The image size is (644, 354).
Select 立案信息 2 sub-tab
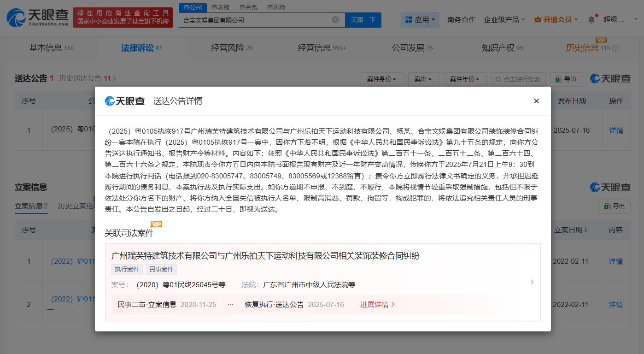point(31,206)
